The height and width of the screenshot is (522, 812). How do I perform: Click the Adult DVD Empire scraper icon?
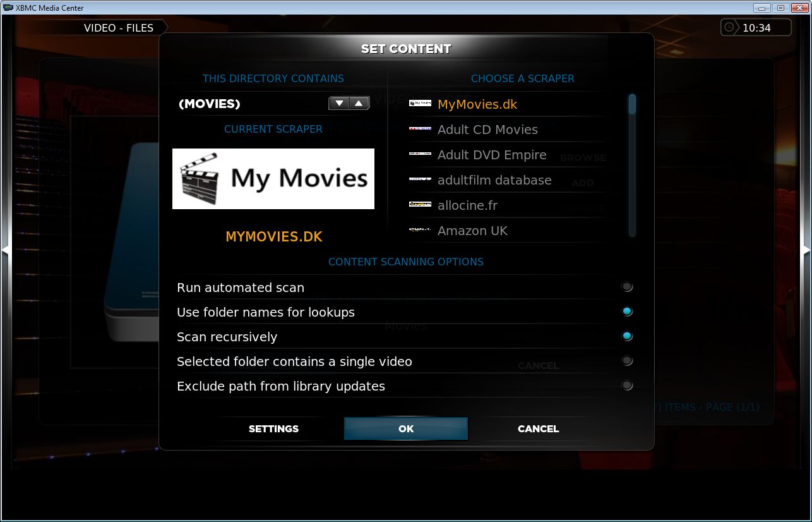(419, 154)
